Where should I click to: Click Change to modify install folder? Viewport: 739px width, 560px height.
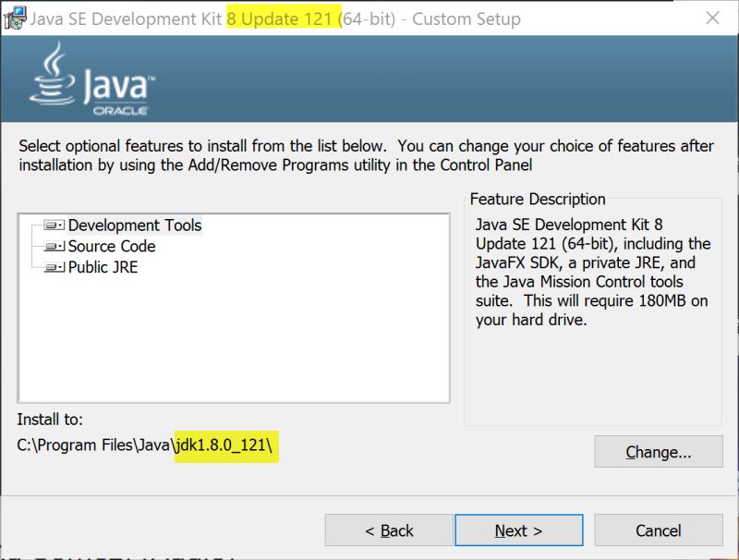tap(659, 452)
